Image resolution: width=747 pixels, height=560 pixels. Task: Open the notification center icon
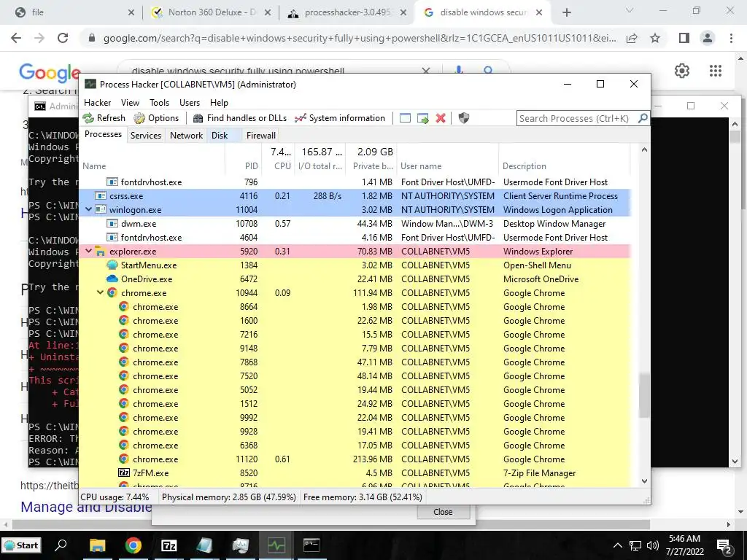pyautogui.click(x=724, y=546)
